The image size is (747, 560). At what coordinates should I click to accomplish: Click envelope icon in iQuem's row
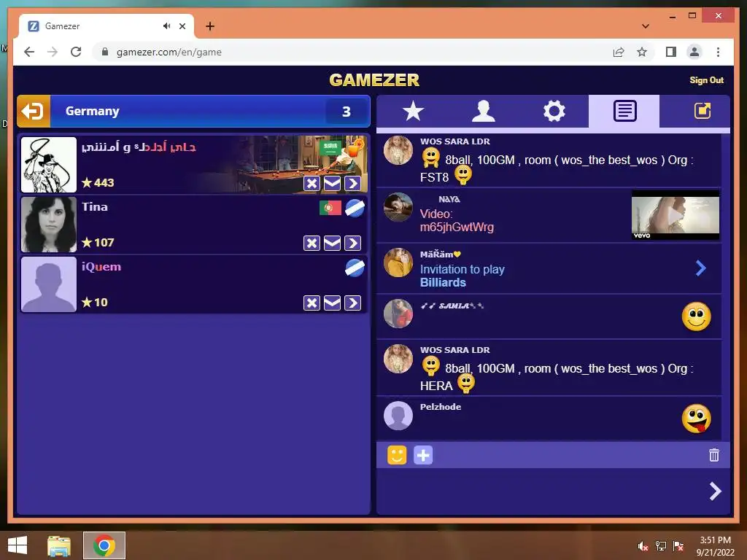[x=332, y=303]
